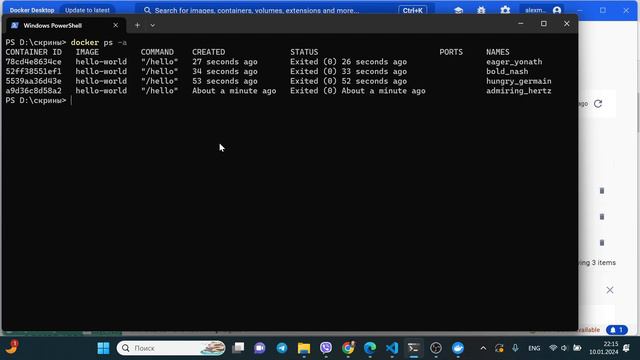The height and width of the screenshot is (360, 640).
Task: Click the microphone tray icon
Action: pyautogui.click(x=515, y=348)
